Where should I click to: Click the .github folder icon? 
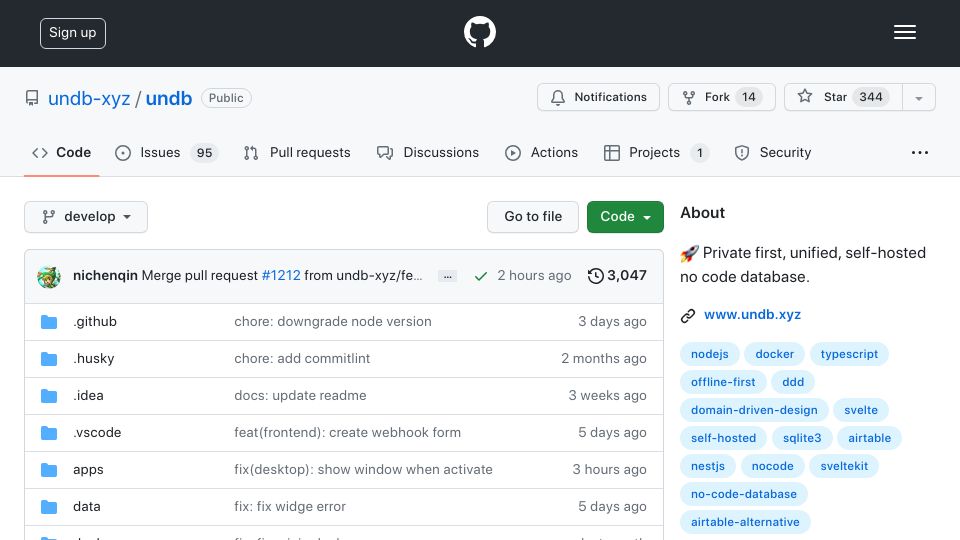click(x=49, y=322)
